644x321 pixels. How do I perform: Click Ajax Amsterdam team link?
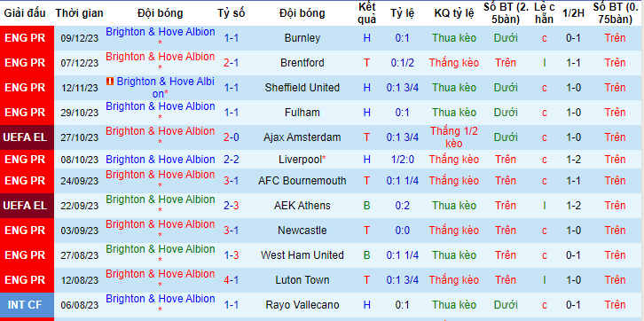pos(302,137)
